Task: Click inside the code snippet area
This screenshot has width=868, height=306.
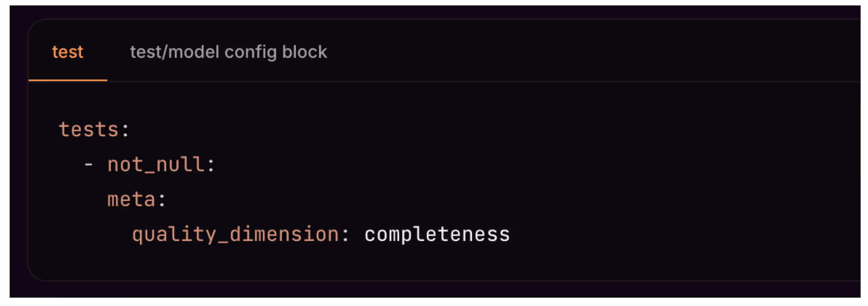Action: [x=406, y=180]
